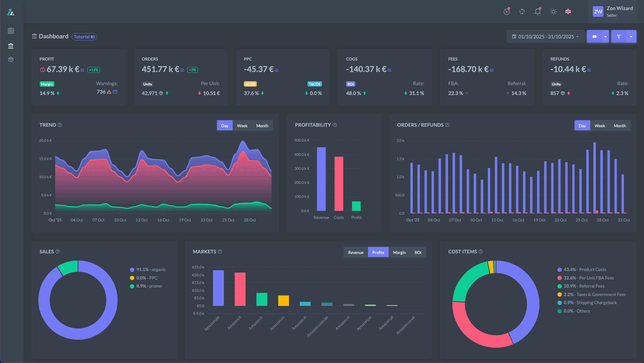Open dropdown arrow beside currency button

[x=605, y=37]
